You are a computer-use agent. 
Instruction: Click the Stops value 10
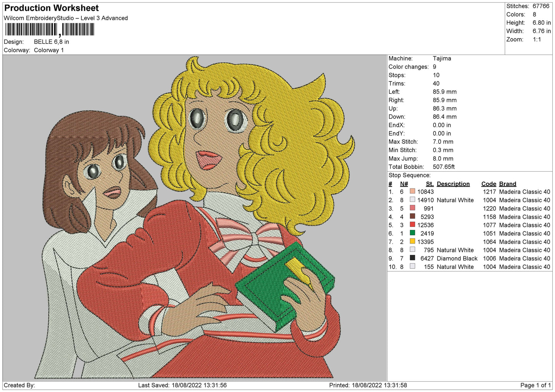(x=436, y=75)
